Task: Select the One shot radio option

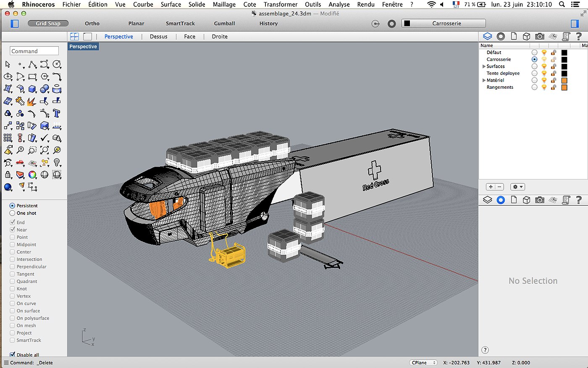Action: tap(13, 213)
